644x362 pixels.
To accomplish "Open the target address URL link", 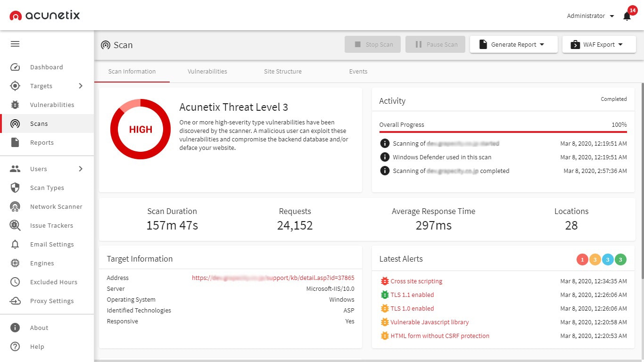I will [273, 278].
